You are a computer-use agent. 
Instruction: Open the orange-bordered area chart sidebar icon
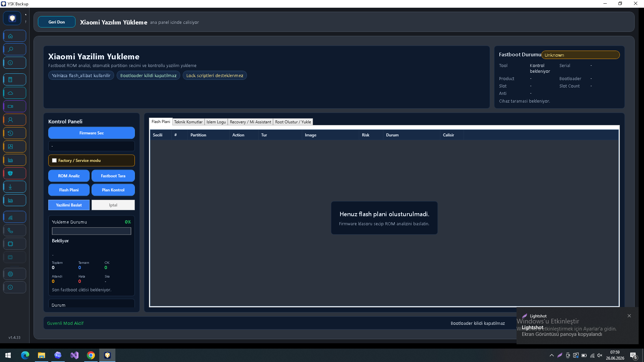pos(15,160)
